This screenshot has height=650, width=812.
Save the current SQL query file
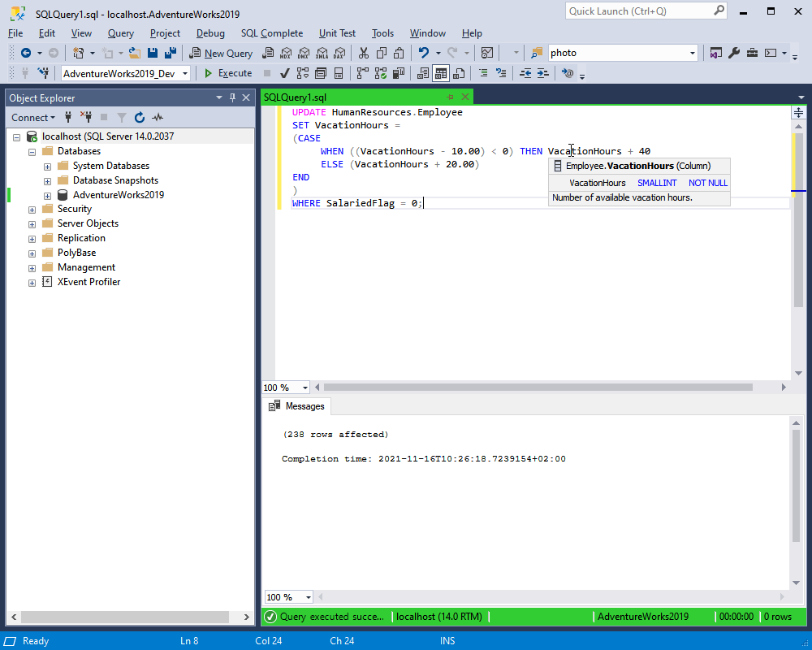pyautogui.click(x=154, y=52)
